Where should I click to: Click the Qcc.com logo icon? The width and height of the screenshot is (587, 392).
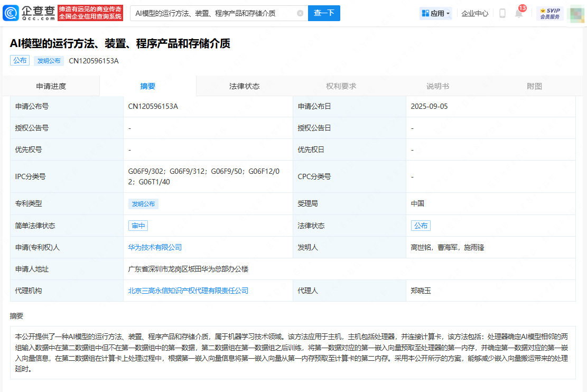(x=11, y=13)
